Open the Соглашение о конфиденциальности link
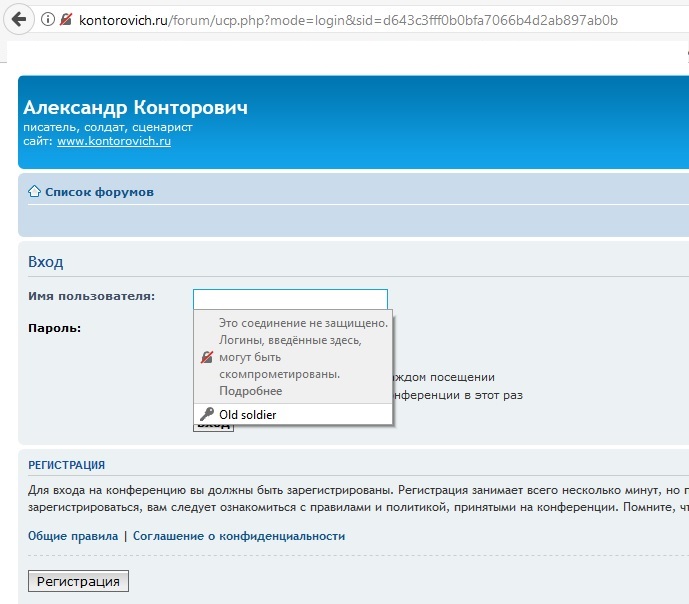 coord(239,536)
